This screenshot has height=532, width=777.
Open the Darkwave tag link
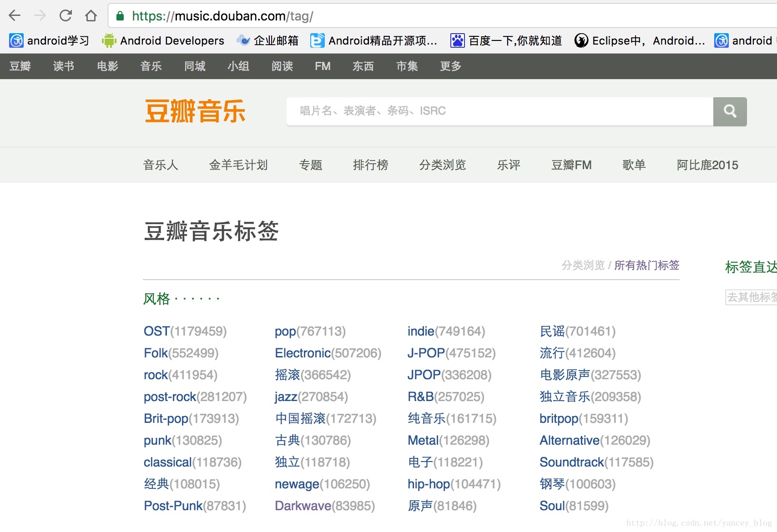303,506
